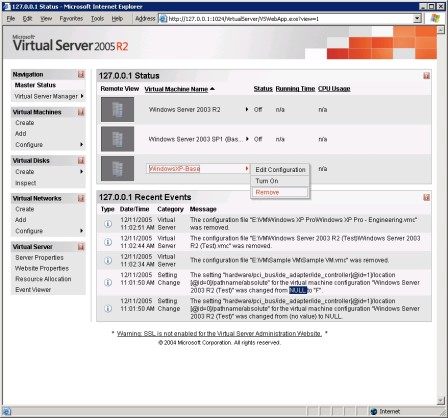Toggle the Virtual Disks panel icon
Viewport: 448px width, 418px height.
81,160
